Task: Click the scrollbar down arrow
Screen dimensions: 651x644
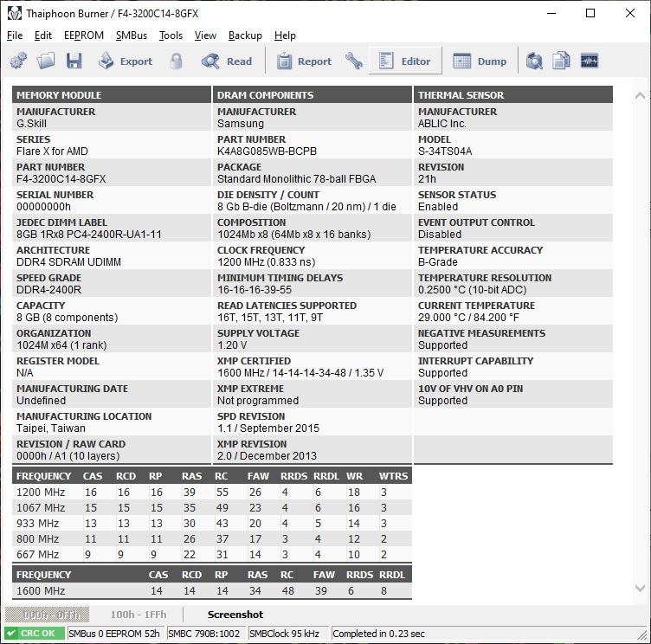Action: point(640,588)
